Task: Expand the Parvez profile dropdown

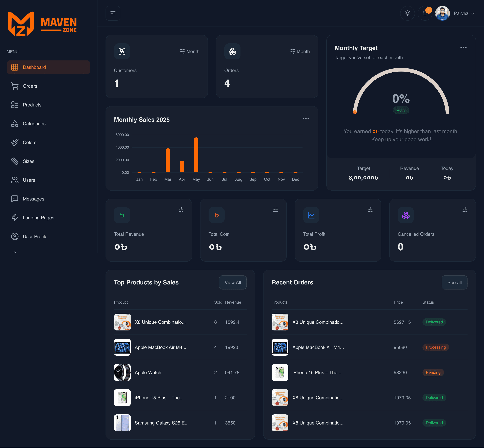Action: tap(464, 13)
